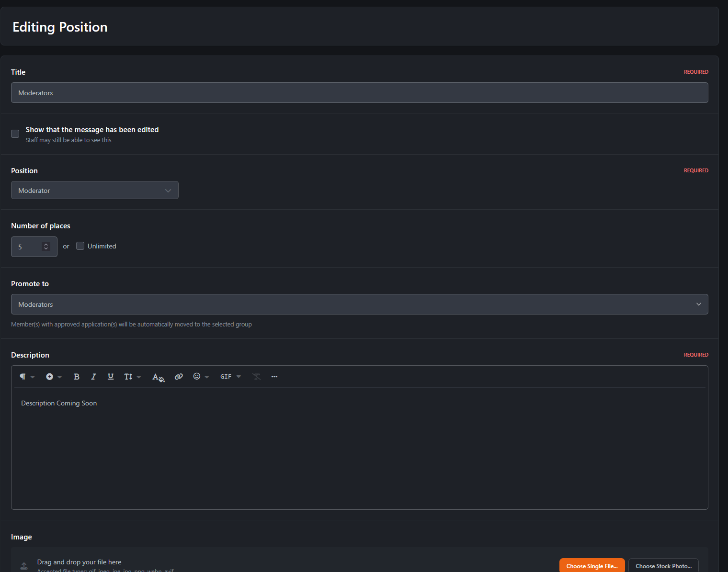Click the Number of places stepper arrows
Image resolution: width=728 pixels, height=572 pixels.
[x=46, y=247]
